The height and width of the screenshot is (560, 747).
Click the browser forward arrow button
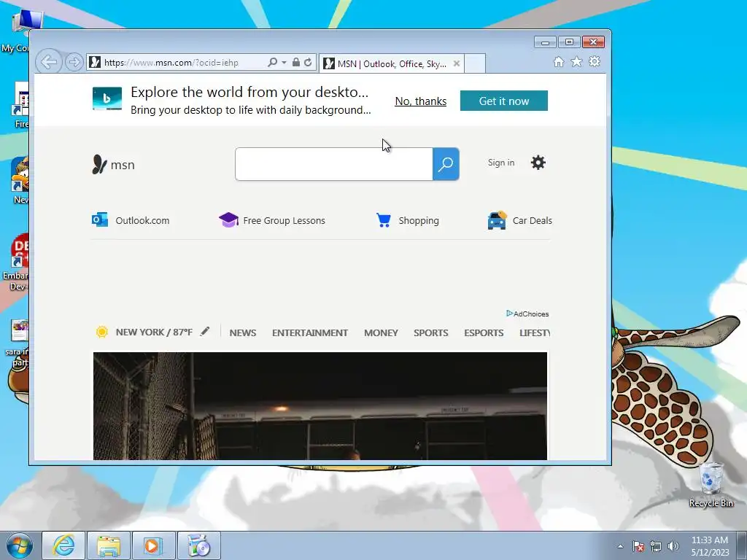tap(74, 63)
